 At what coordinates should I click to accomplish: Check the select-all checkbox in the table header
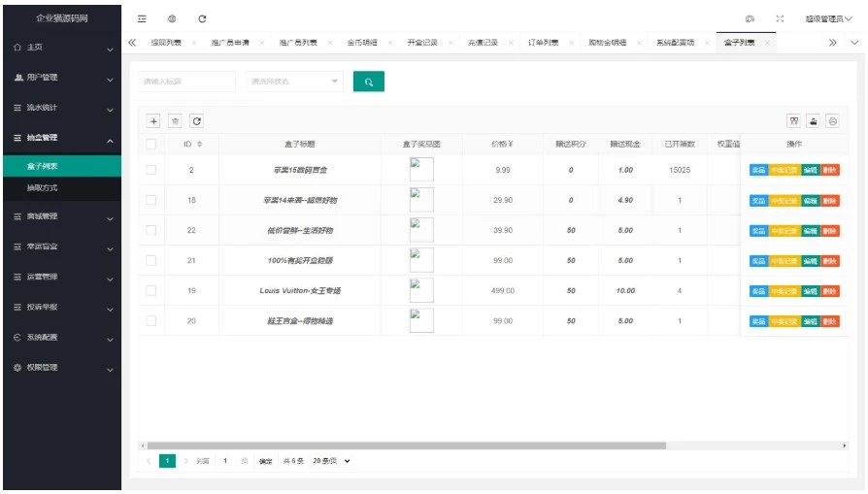click(151, 145)
